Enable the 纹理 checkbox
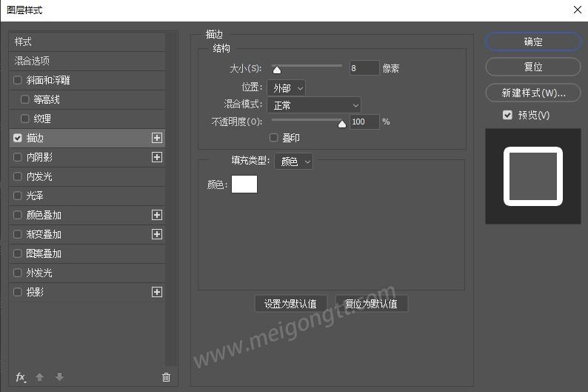This screenshot has width=588, height=392. point(24,119)
